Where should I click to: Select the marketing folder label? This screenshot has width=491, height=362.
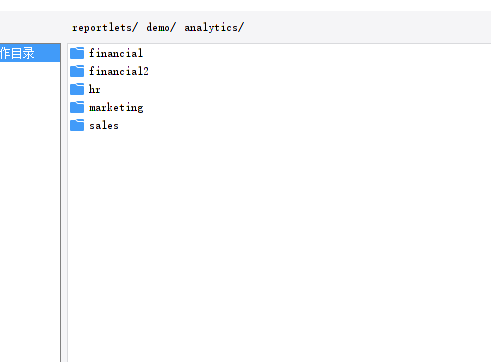click(116, 107)
